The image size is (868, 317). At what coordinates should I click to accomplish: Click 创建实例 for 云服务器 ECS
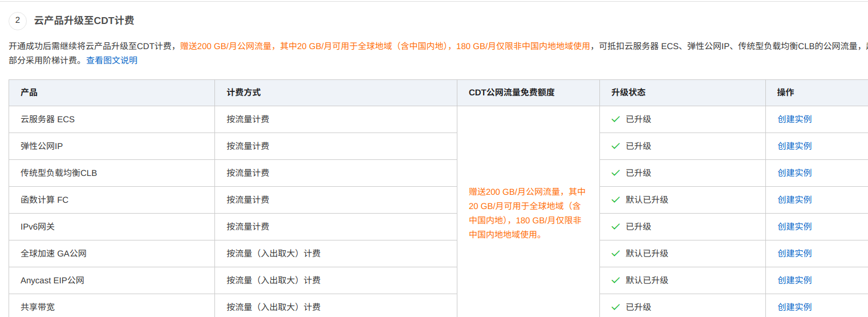click(x=794, y=119)
